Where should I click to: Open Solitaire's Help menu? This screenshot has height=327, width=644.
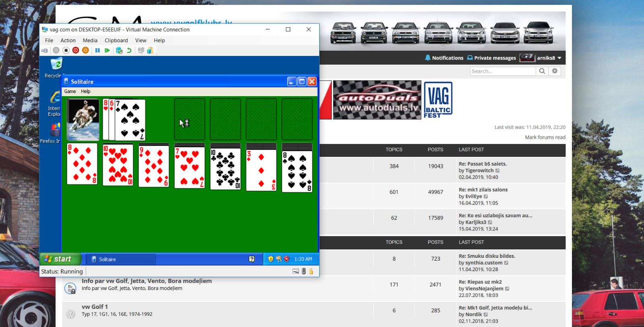pos(86,91)
